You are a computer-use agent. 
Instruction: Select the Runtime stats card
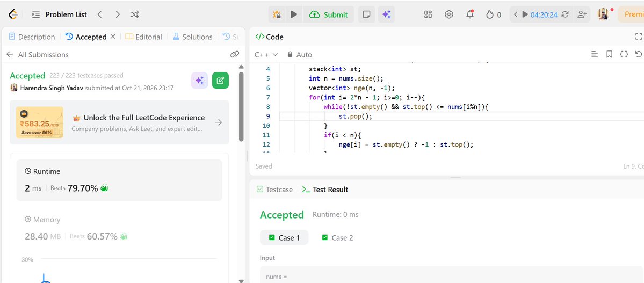[119, 180]
